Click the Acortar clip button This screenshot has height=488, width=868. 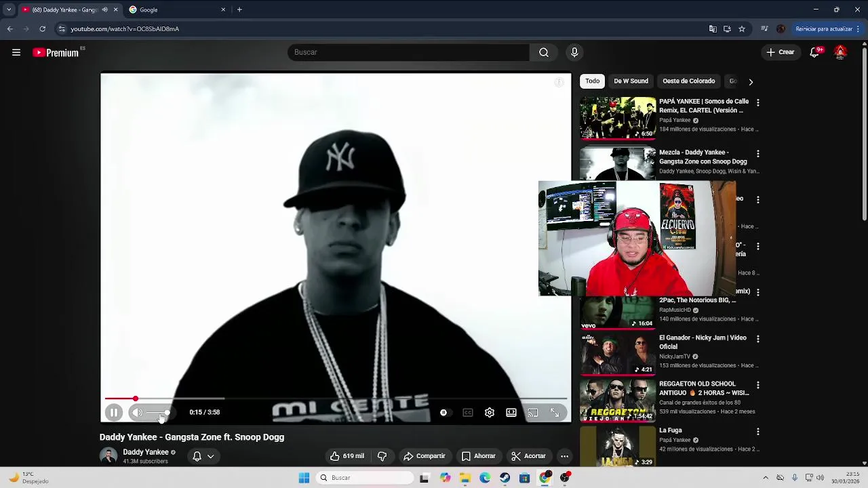[x=528, y=456]
